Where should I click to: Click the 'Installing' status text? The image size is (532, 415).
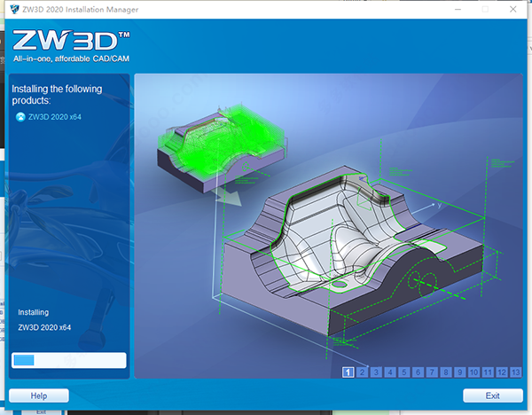pyautogui.click(x=34, y=312)
